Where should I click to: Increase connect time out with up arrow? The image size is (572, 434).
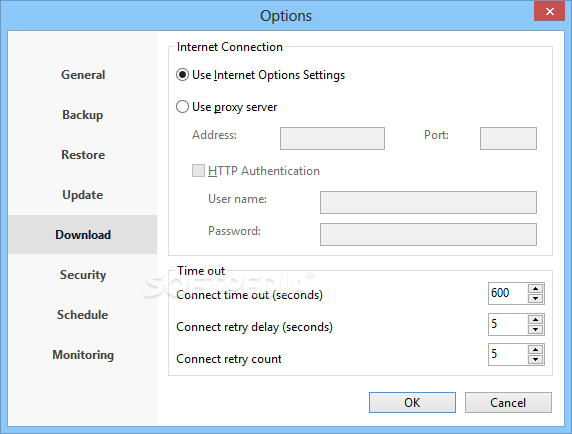click(x=535, y=288)
